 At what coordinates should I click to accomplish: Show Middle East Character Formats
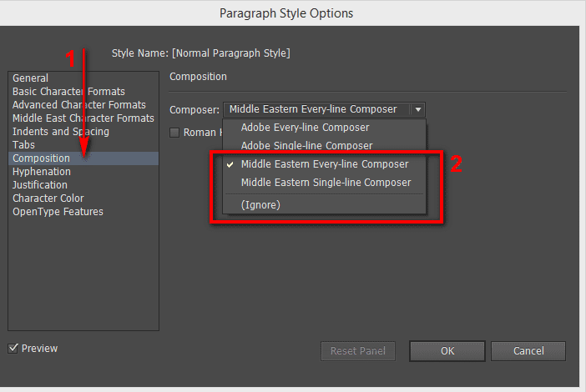[83, 118]
